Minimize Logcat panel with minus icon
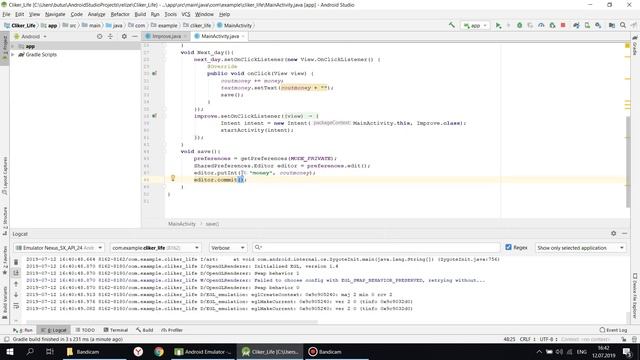 coord(624,233)
